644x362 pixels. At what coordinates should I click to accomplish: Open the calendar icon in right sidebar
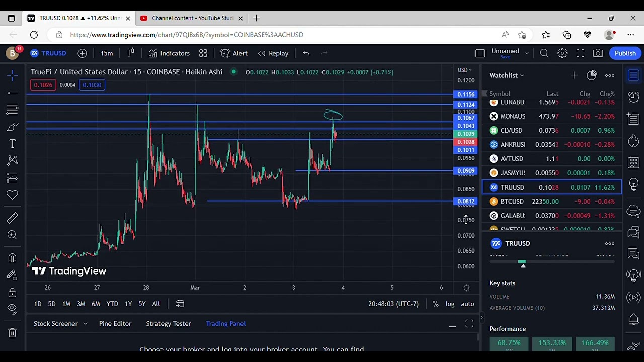[634, 162]
